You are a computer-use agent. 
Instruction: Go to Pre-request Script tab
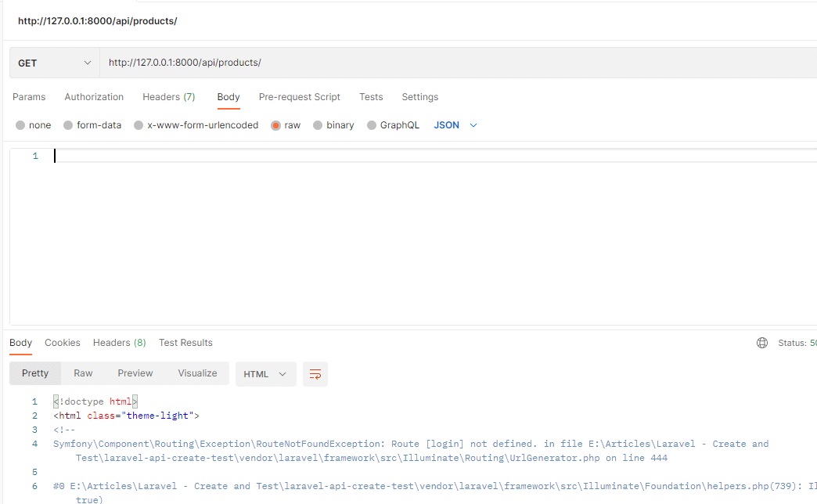pos(299,97)
